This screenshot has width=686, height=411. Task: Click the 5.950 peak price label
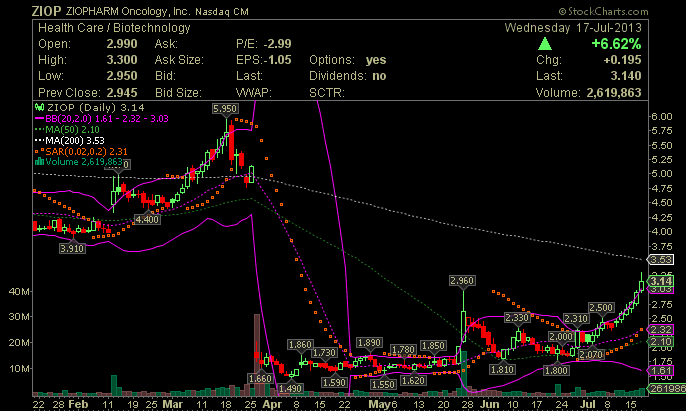(x=225, y=109)
